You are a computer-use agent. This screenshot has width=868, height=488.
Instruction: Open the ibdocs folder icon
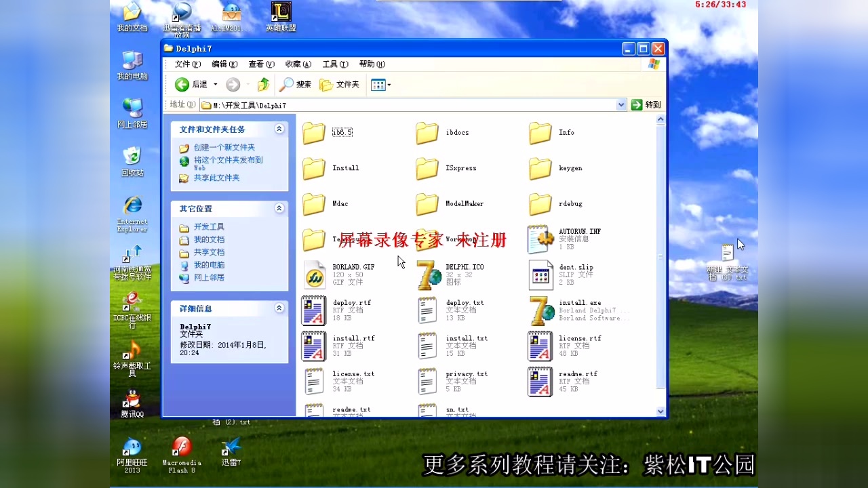[427, 133]
